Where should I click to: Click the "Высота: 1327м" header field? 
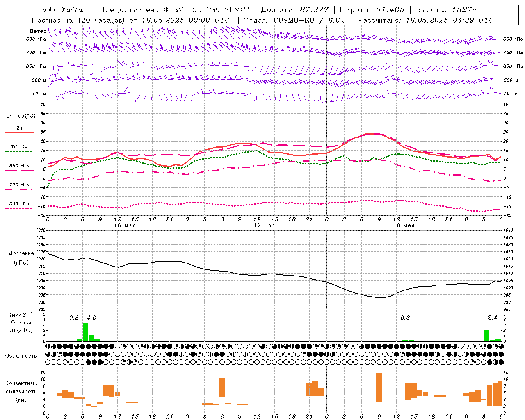[x=446, y=10]
